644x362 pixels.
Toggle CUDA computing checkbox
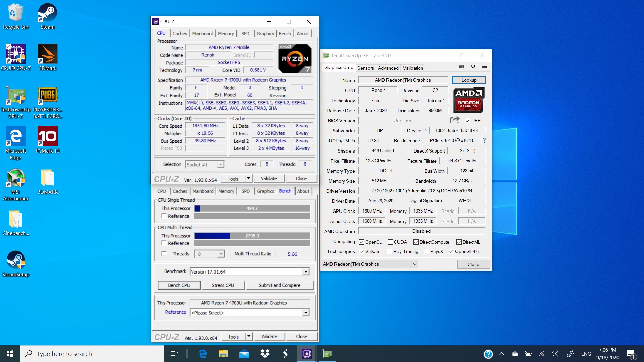point(390,242)
